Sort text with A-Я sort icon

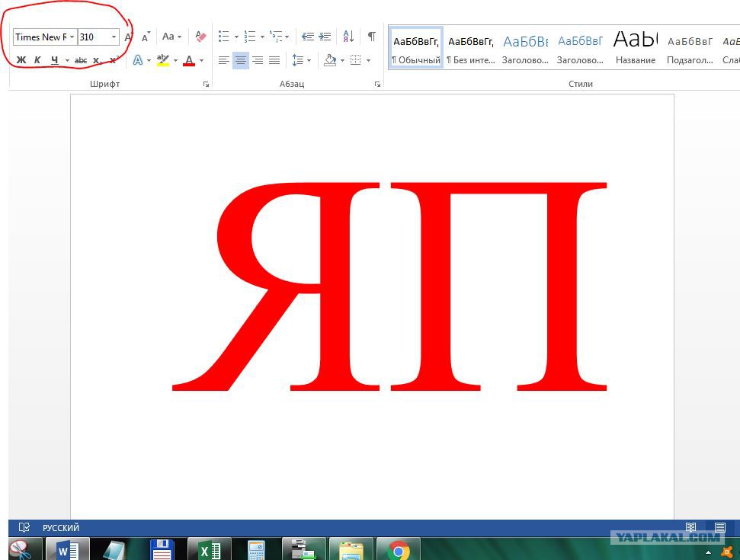click(349, 37)
